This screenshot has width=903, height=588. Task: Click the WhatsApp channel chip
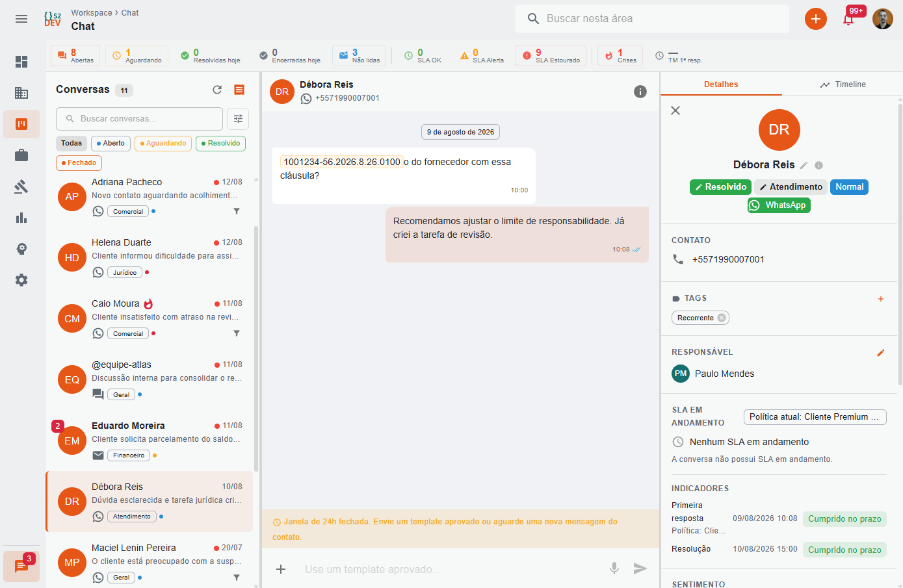tap(779, 205)
